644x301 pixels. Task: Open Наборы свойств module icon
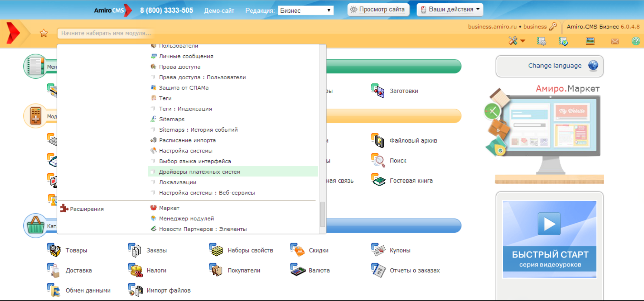[216, 250]
